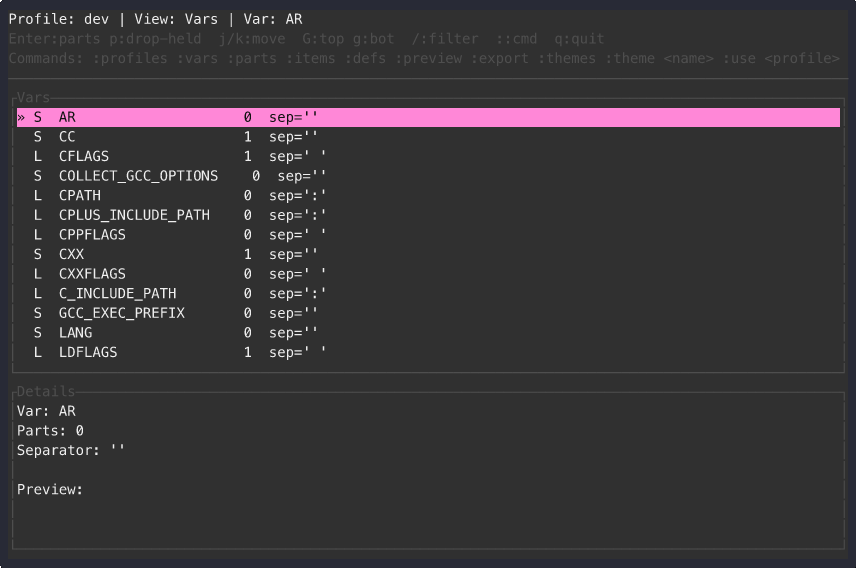
Task: Click the » selection marker beside AR
Action: (21, 117)
